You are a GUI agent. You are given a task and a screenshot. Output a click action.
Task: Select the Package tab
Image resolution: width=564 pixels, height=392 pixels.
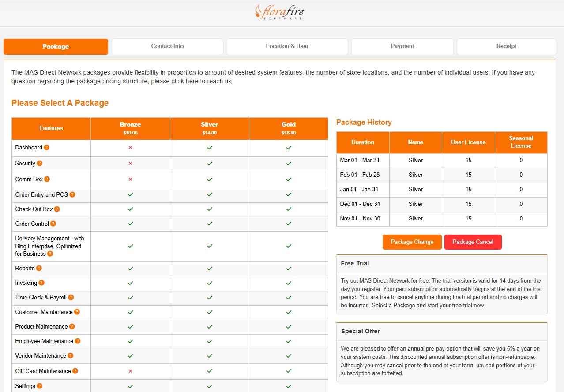56,47
